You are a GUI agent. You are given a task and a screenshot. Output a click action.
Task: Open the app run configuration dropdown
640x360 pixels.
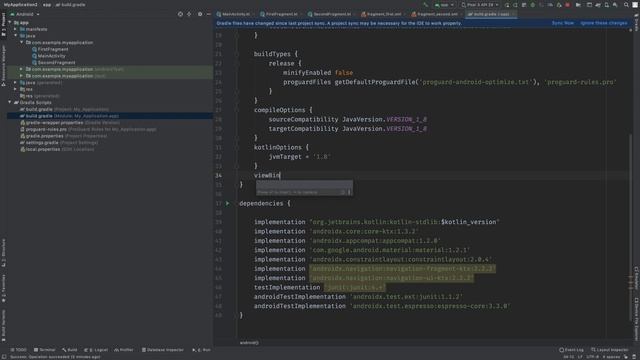pos(444,5)
